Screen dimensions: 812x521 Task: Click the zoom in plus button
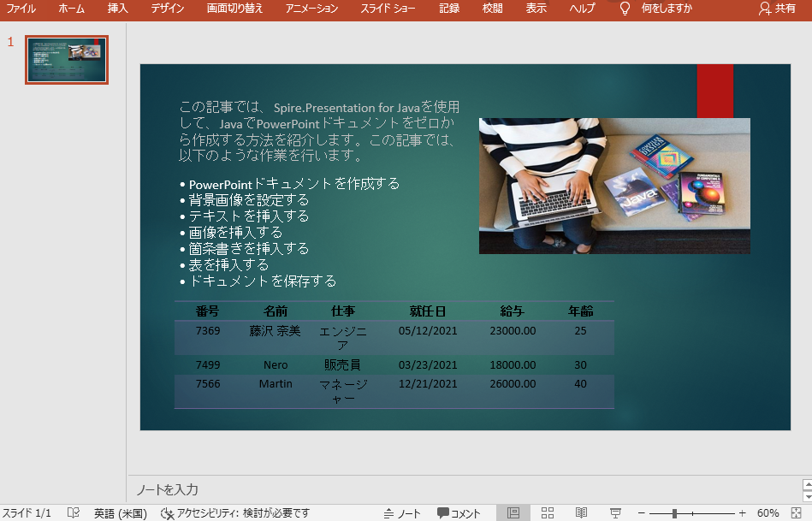coord(742,513)
